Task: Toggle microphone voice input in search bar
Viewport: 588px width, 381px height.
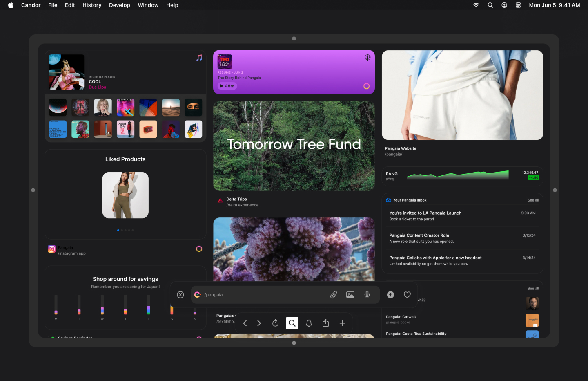Action: tap(367, 295)
